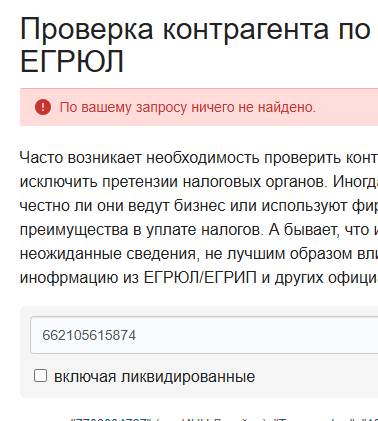
Task: Click the word ликвидированные next to the checkbox
Action: [188, 377]
